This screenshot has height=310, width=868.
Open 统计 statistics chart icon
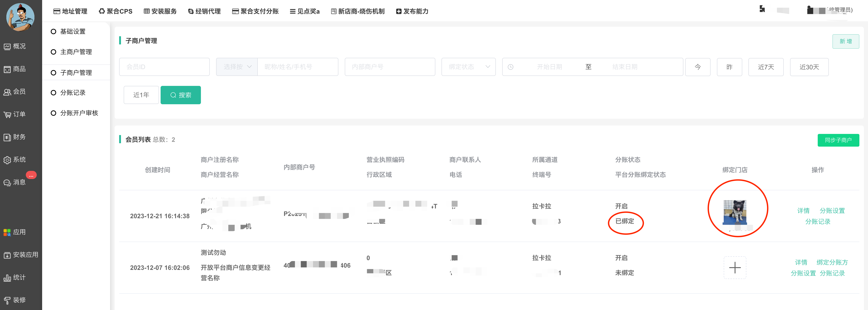pyautogui.click(x=7, y=278)
